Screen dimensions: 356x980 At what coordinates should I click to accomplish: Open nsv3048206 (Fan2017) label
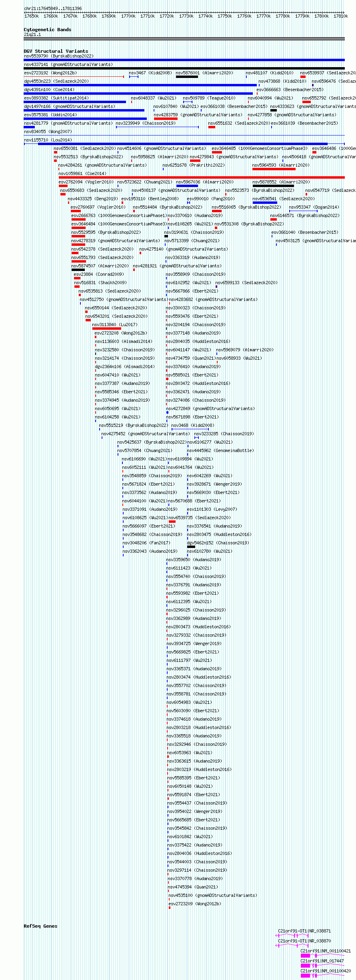[146, 543]
